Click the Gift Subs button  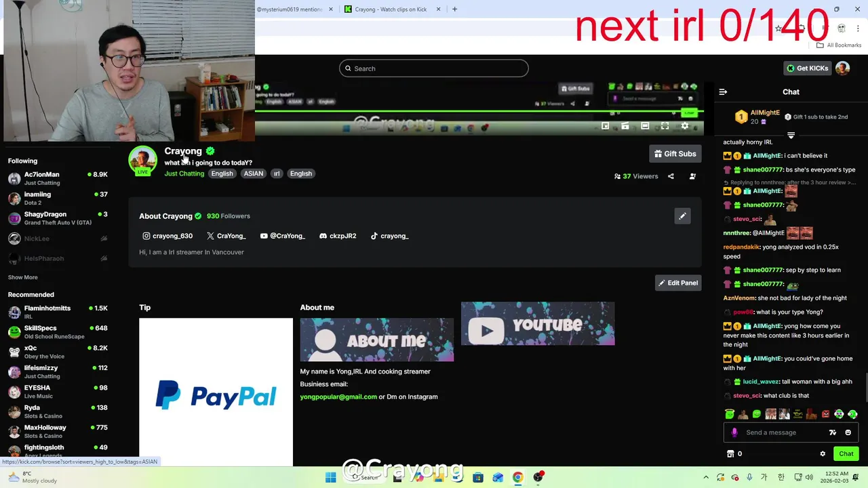[675, 154]
